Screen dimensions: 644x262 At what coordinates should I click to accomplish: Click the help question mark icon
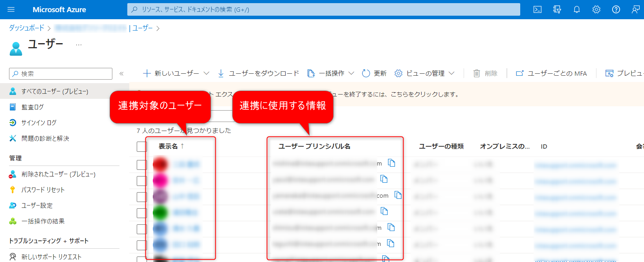[x=616, y=9]
